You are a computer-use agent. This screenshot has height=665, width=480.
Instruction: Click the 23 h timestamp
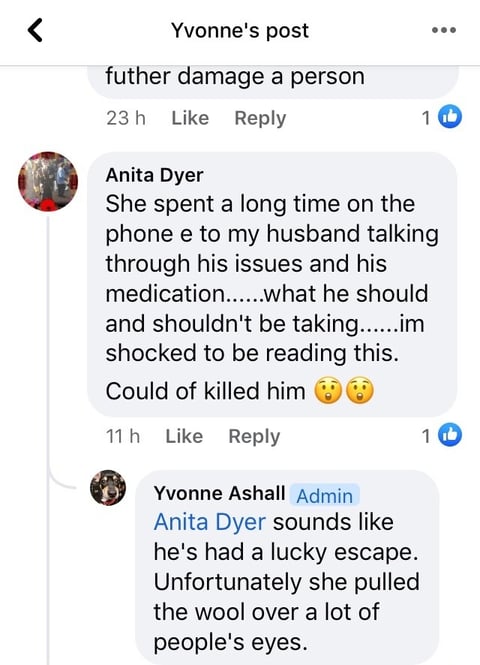pyautogui.click(x=126, y=118)
